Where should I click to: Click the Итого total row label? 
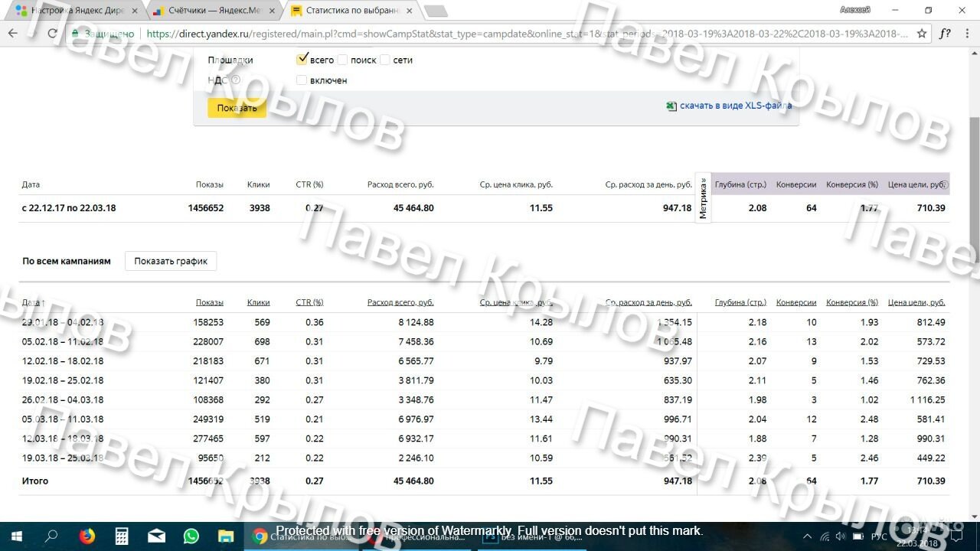tap(35, 481)
